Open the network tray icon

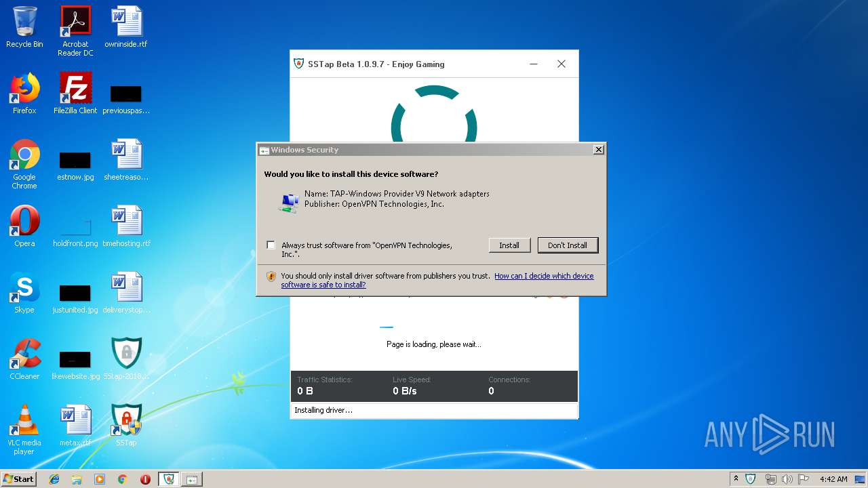pos(770,479)
